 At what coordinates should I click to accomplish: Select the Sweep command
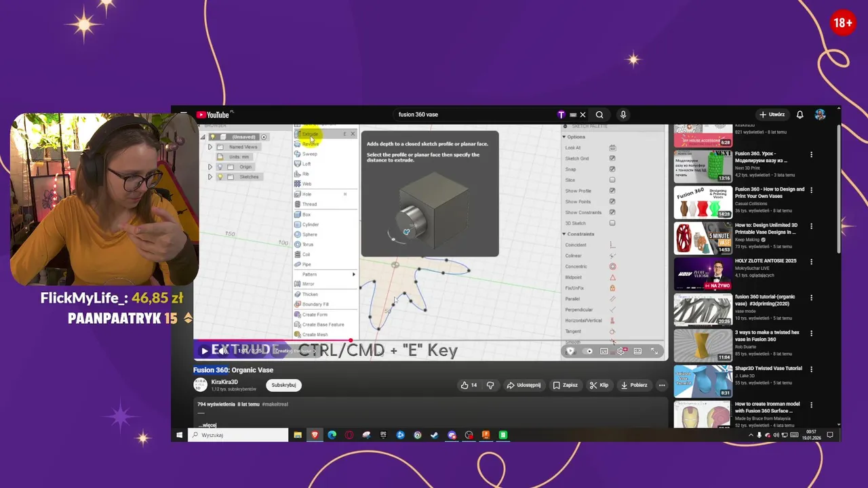[x=324, y=154]
